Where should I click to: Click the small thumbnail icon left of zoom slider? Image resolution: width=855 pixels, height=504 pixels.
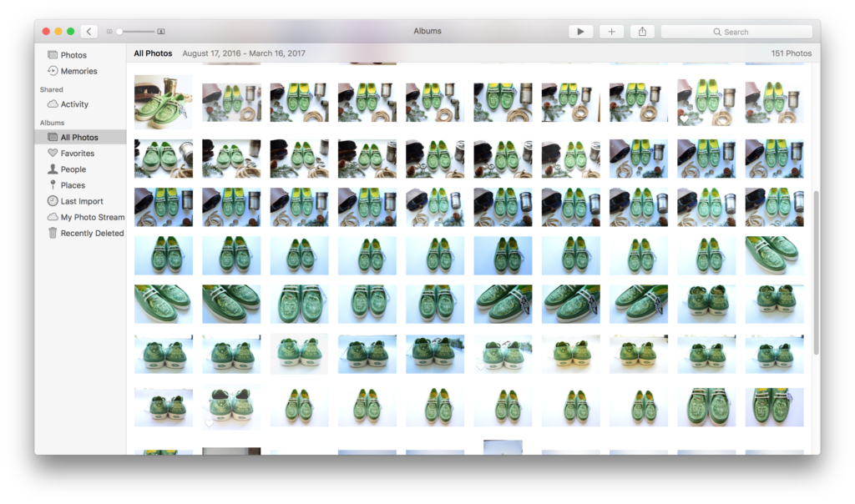pos(109,32)
